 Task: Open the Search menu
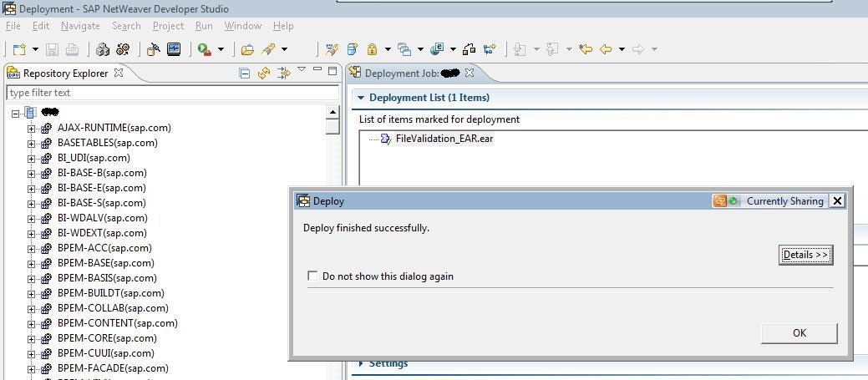click(x=126, y=26)
